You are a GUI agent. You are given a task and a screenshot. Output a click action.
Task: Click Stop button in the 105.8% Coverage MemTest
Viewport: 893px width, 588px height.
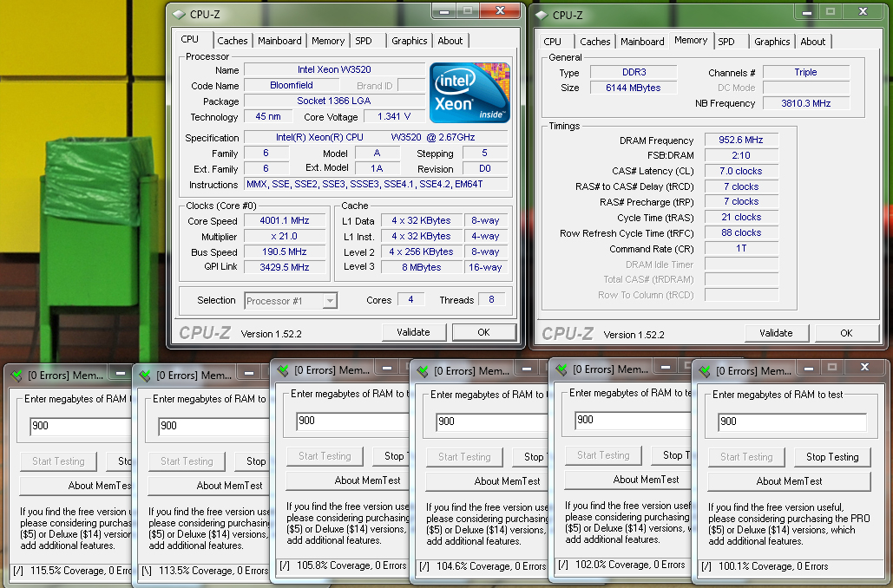click(391, 456)
